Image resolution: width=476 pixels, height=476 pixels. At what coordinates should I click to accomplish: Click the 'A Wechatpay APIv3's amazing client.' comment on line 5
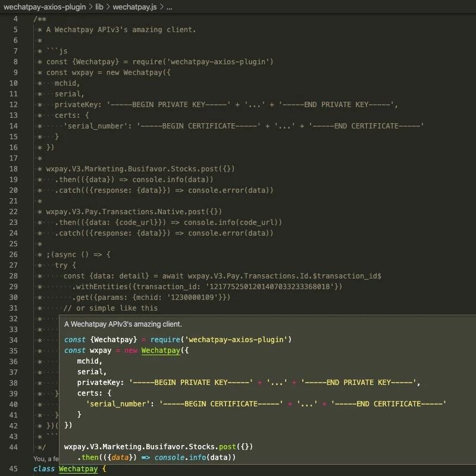coord(121,30)
